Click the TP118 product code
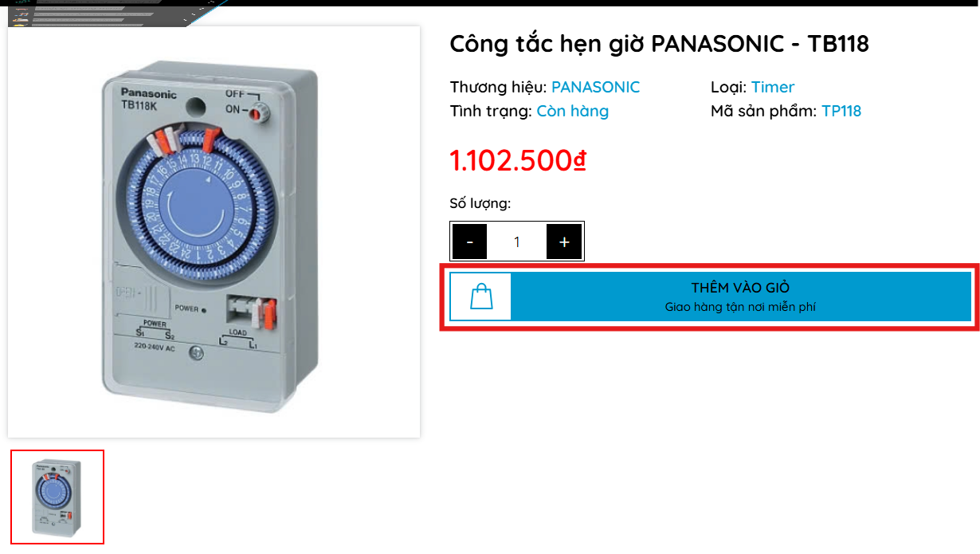The width and height of the screenshot is (980, 554). pyautogui.click(x=841, y=111)
